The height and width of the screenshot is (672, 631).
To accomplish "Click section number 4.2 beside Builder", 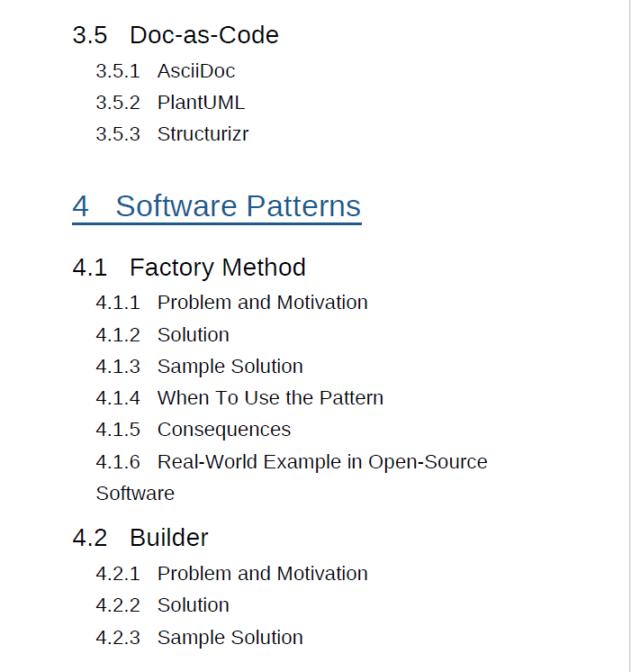I will click(90, 538).
